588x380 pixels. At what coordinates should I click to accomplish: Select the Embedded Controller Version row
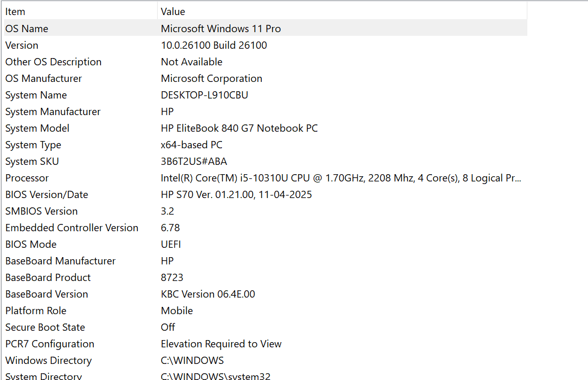click(265, 228)
